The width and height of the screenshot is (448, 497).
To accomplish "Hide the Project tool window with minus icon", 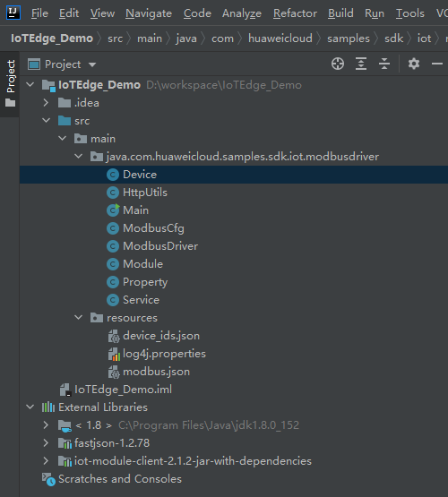I will tap(437, 64).
